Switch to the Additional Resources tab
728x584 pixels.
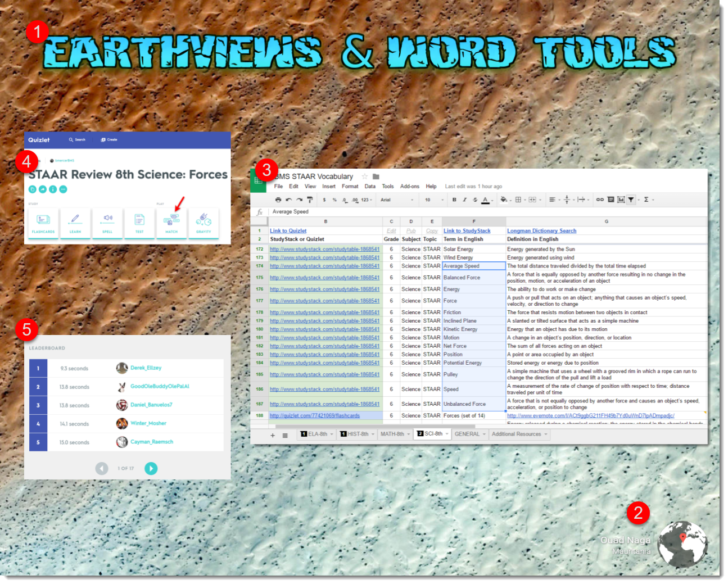tap(519, 434)
